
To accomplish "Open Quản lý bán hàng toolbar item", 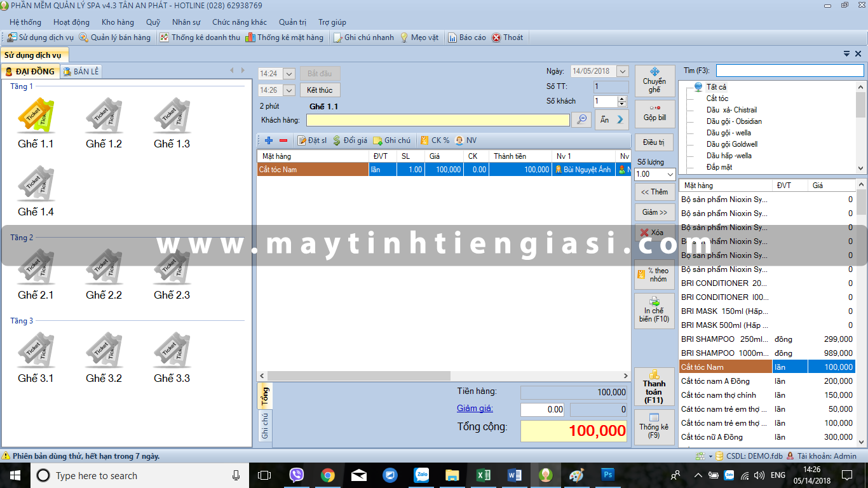I will 115,37.
